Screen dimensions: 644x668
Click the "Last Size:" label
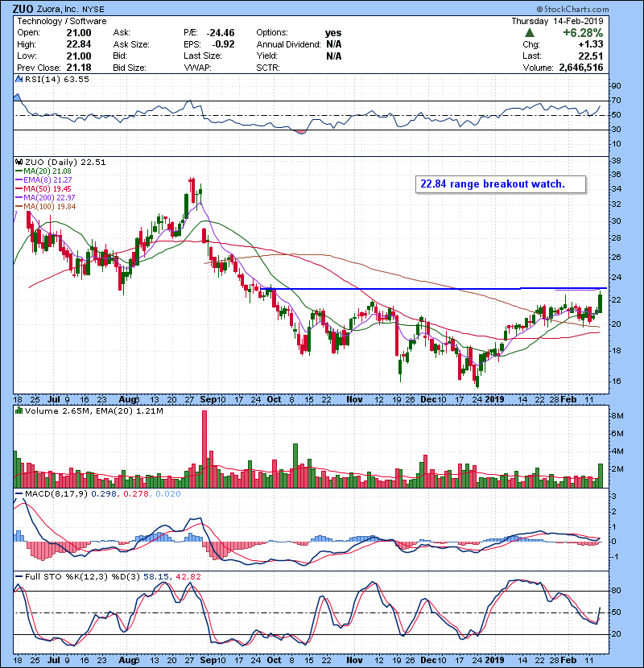[203, 56]
